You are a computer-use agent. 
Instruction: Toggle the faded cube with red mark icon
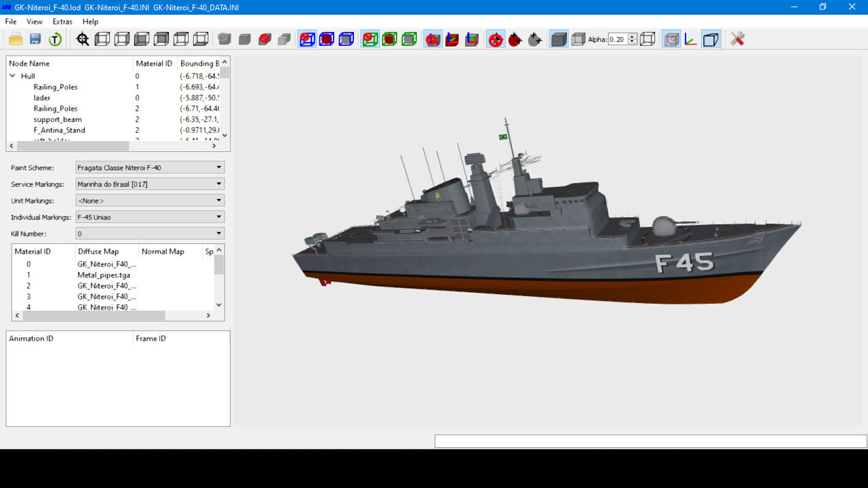tap(671, 39)
